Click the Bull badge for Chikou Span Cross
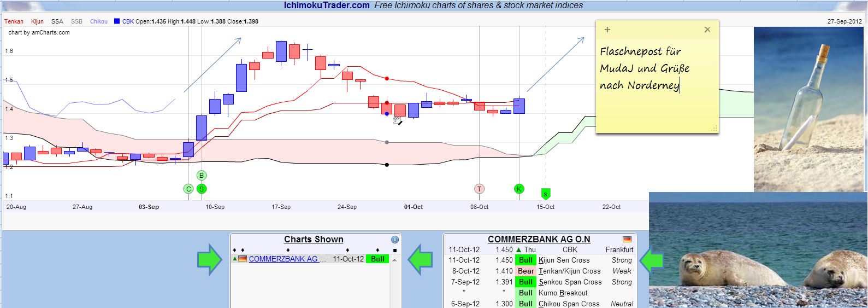 pos(526,304)
